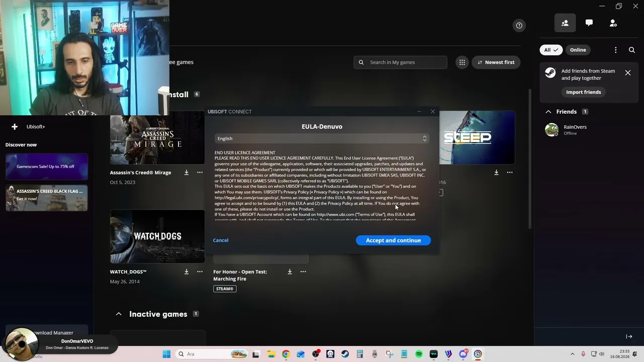Select the Online friends filter
The image size is (644, 362).
578,50
